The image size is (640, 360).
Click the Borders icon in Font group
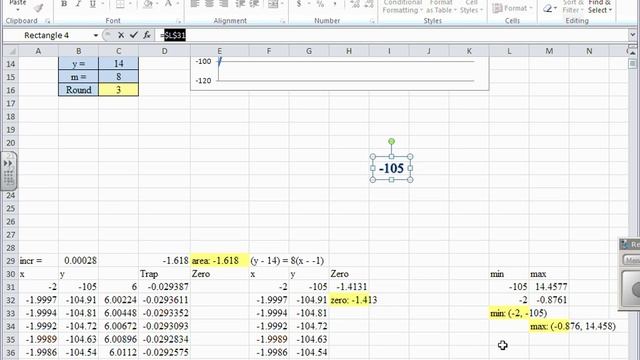(x=120, y=4)
